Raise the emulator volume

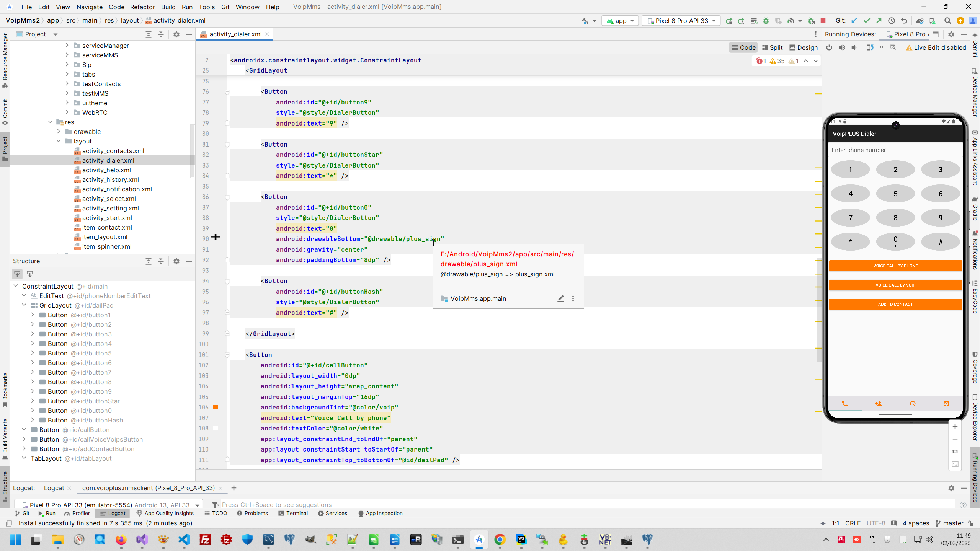point(842,47)
